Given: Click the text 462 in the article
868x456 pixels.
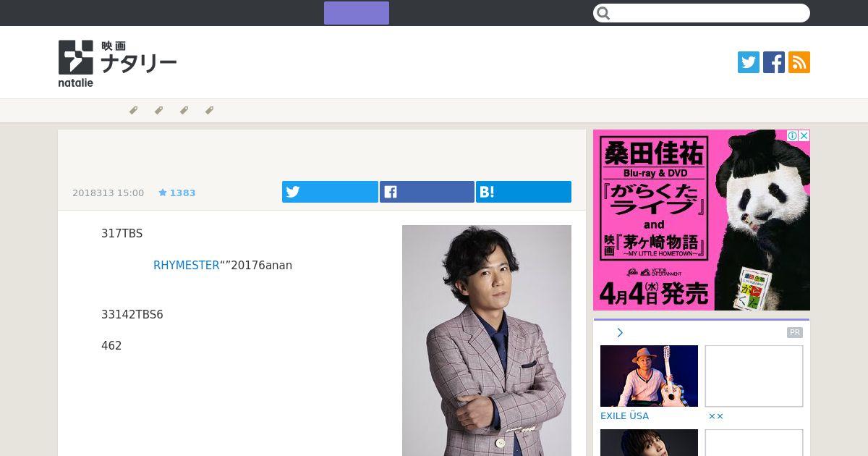Looking at the screenshot, I should click(x=111, y=346).
